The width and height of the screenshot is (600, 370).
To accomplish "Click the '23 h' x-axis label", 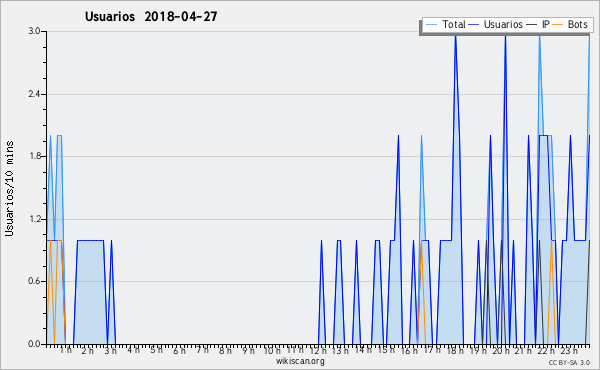I will coord(569,350).
